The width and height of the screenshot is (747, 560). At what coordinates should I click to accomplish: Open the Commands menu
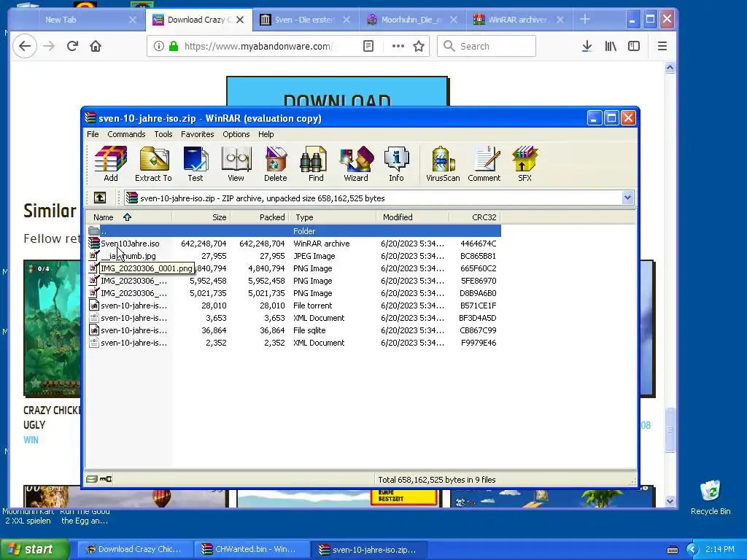[126, 134]
